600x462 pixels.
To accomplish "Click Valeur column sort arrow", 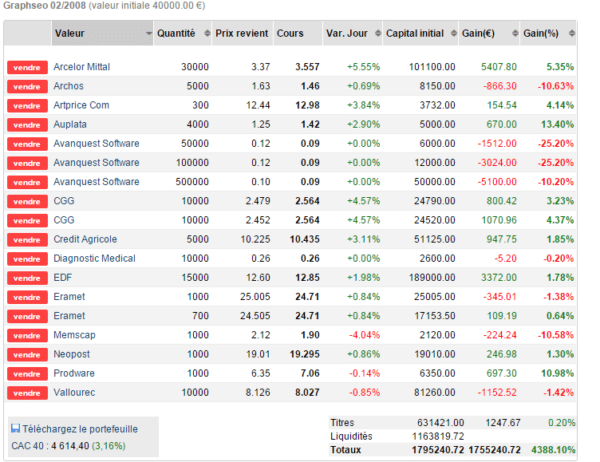I will pos(148,34).
